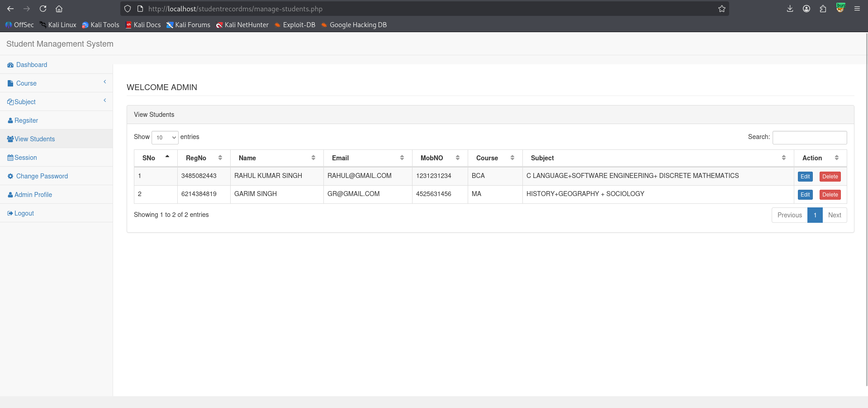Screen dimensions: 868x408
Task: Edit the RAHUL KUMAR SINGH record
Action: (805, 177)
